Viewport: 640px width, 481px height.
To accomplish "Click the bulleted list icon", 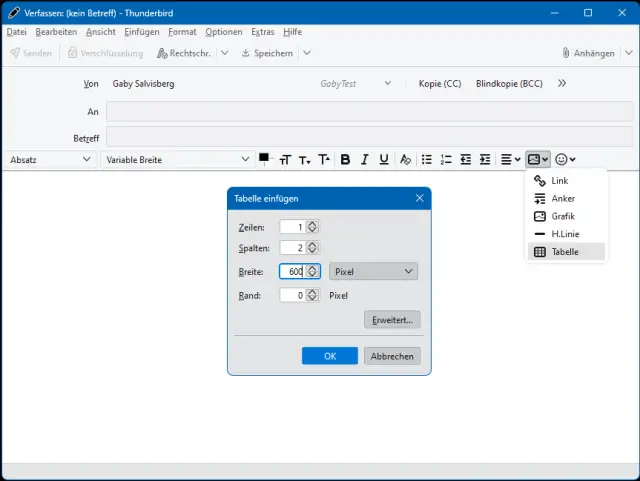I will point(427,159).
